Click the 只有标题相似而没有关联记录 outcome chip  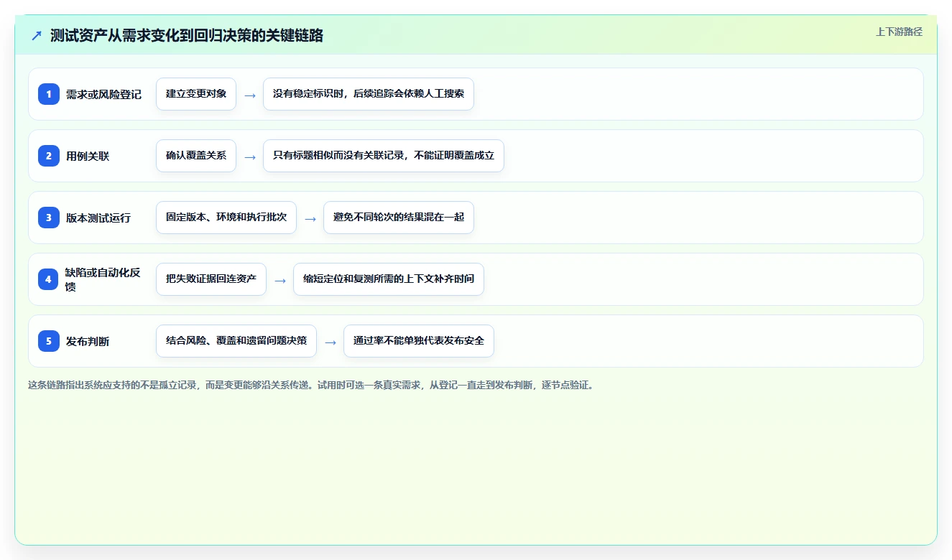(384, 156)
